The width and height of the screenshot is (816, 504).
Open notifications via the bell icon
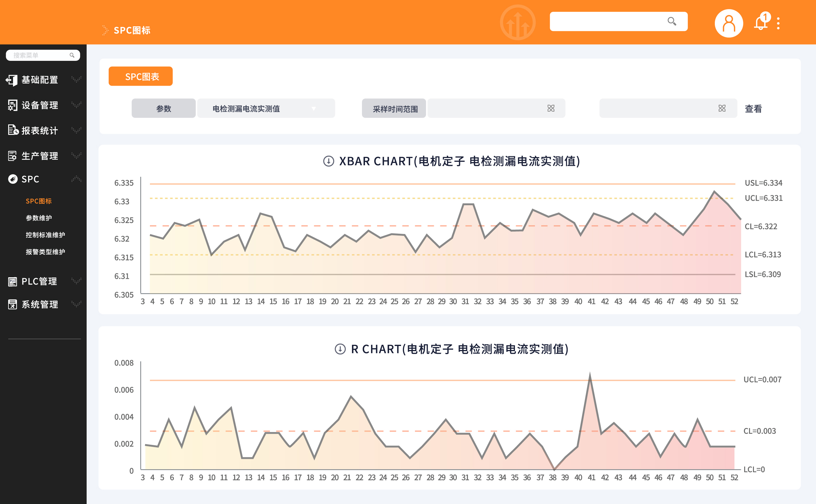pos(760,23)
